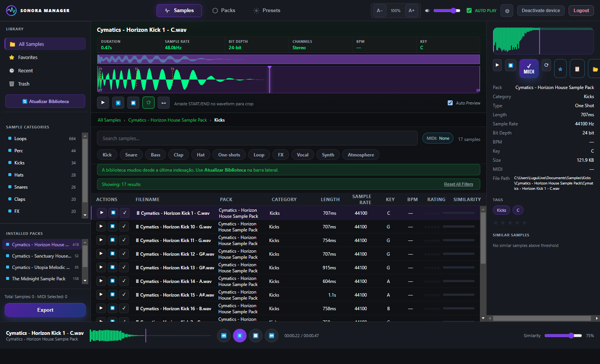Stop Horizon Kick 11 - G.wav row

pos(112,240)
